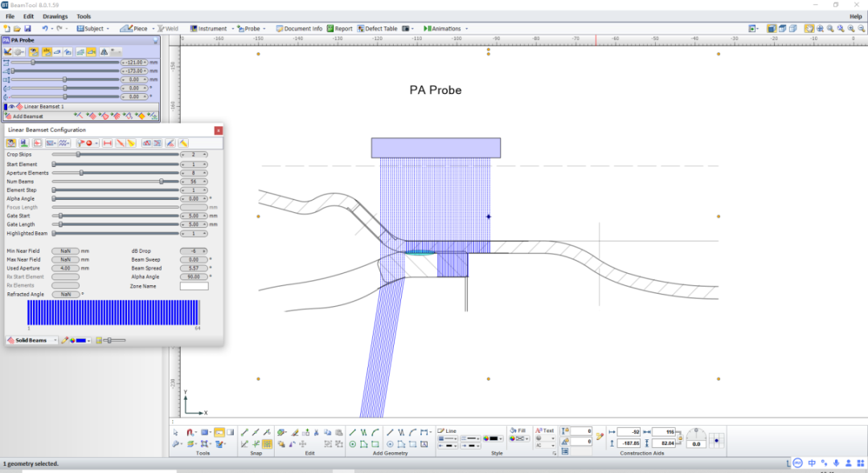Open the Piece configuration
The width and height of the screenshot is (868, 473).
click(134, 28)
